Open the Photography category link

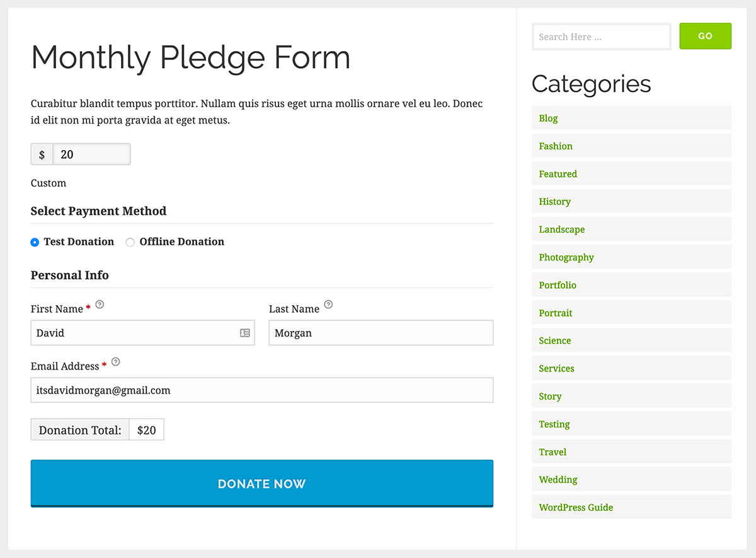(566, 257)
